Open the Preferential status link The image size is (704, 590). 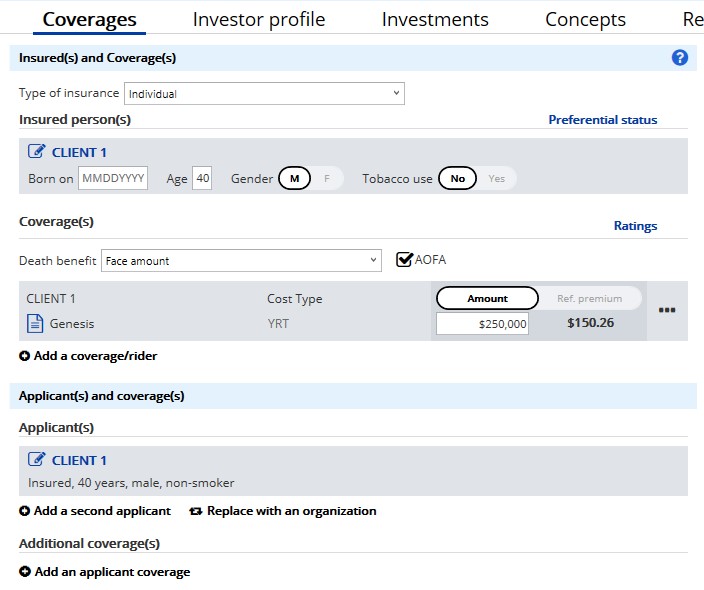coord(602,120)
